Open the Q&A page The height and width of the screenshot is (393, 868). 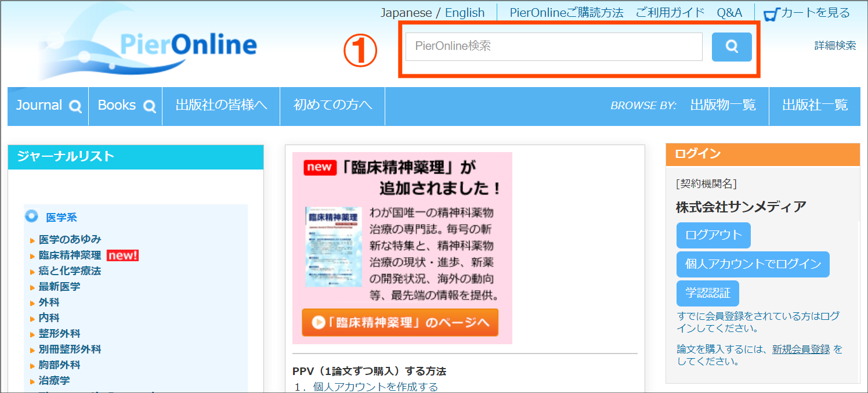[729, 13]
